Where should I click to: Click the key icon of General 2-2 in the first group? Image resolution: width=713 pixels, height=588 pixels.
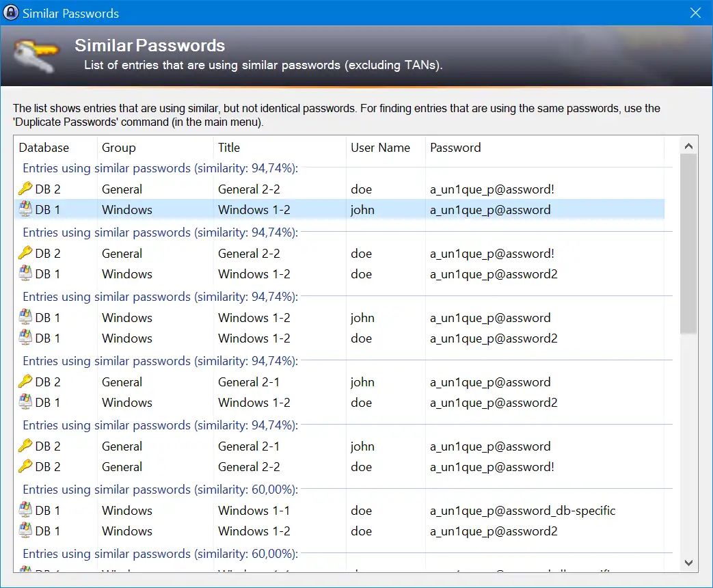pyautogui.click(x=25, y=189)
